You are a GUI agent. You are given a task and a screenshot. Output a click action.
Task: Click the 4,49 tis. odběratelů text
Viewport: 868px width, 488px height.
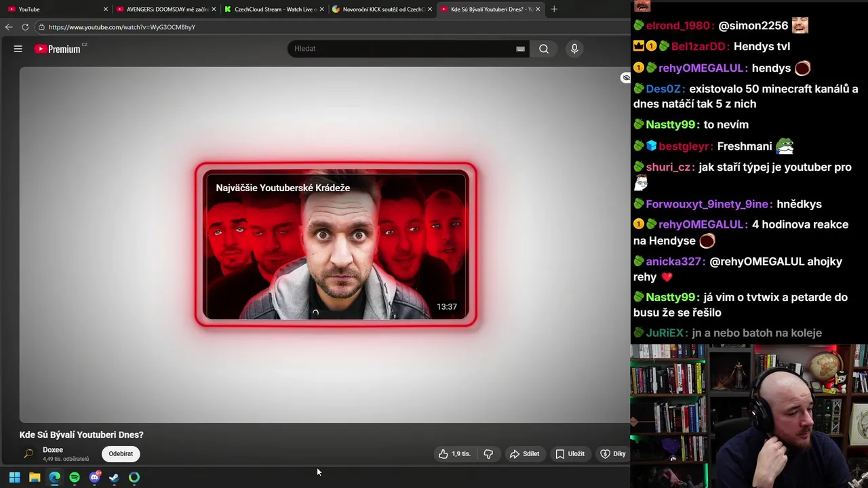[x=66, y=460]
